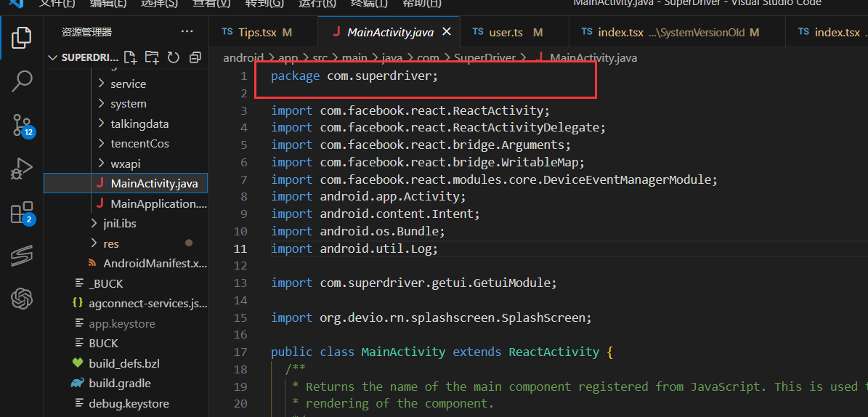Viewport: 868px width, 417px height.
Task: Click New Folder icon in explorer header
Action: pos(151,57)
